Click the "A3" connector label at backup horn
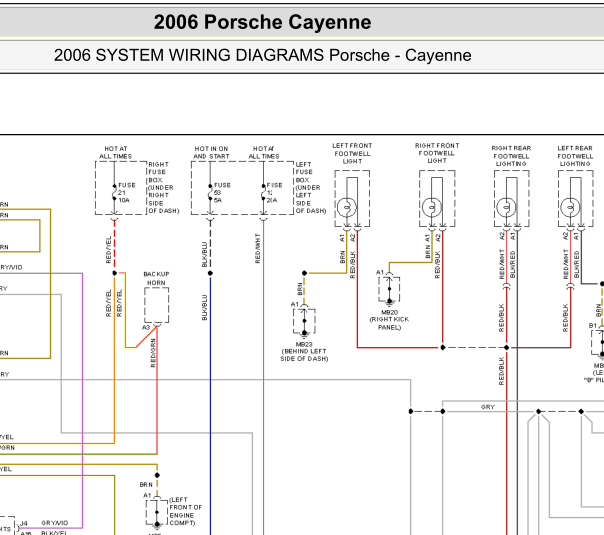 tap(146, 327)
